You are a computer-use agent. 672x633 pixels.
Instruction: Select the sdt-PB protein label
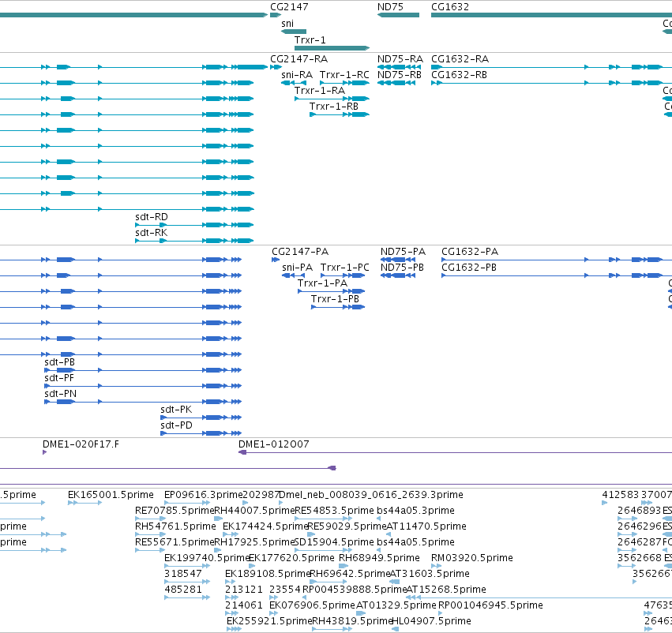[59, 362]
